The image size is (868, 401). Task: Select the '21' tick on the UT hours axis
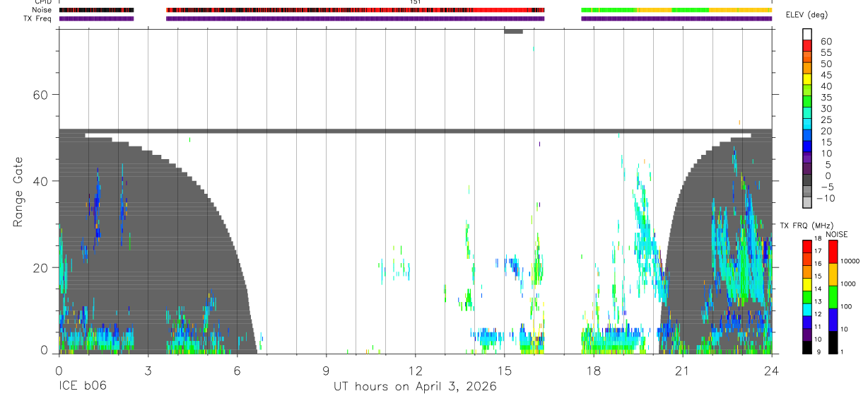(682, 371)
